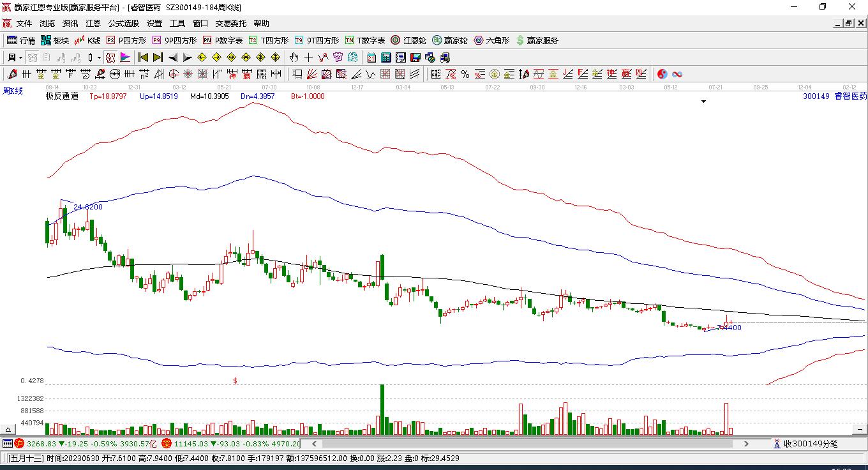868x470 pixels.
Task: Click right arrow on horizontal chart scrollbar
Action: tap(746, 444)
